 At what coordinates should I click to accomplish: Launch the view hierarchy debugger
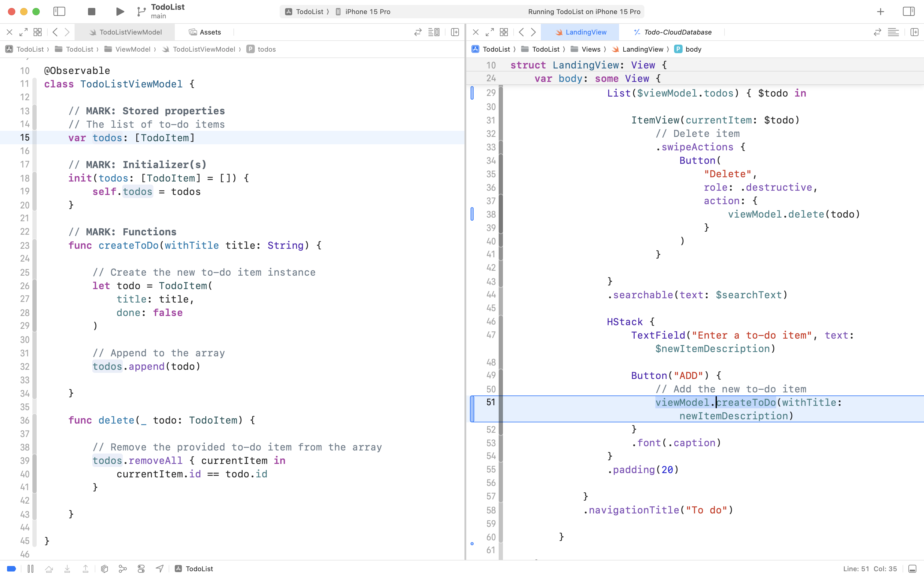105,569
